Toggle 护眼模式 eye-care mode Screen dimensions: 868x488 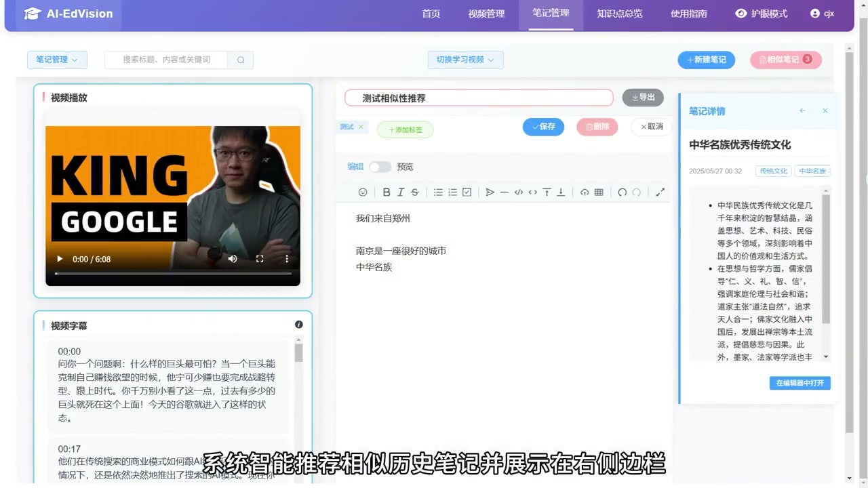[762, 14]
